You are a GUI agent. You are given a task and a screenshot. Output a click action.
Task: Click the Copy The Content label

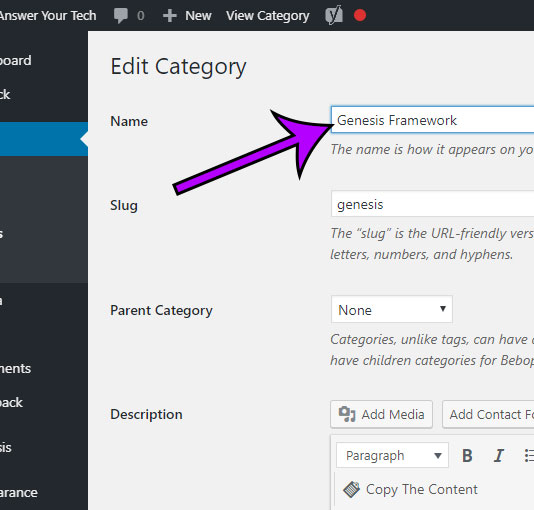(x=422, y=489)
